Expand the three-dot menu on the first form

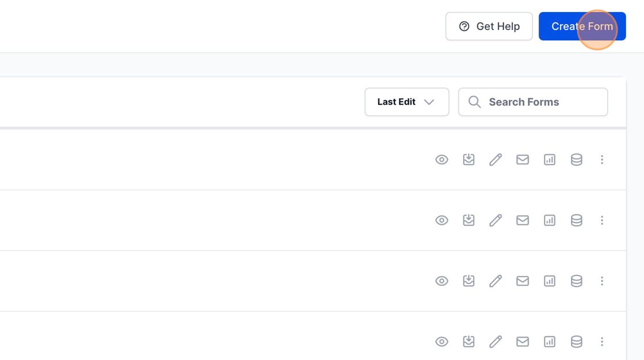click(602, 159)
